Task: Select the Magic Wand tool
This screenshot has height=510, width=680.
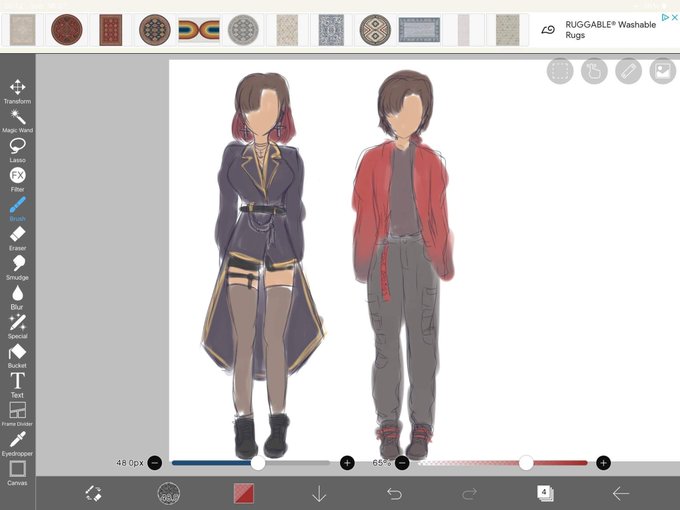Action: [17, 121]
